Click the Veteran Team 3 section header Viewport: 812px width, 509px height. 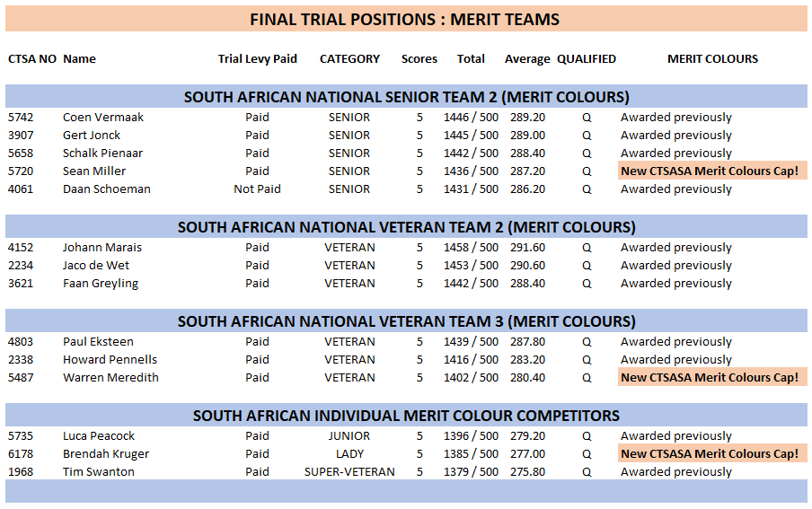406,321
